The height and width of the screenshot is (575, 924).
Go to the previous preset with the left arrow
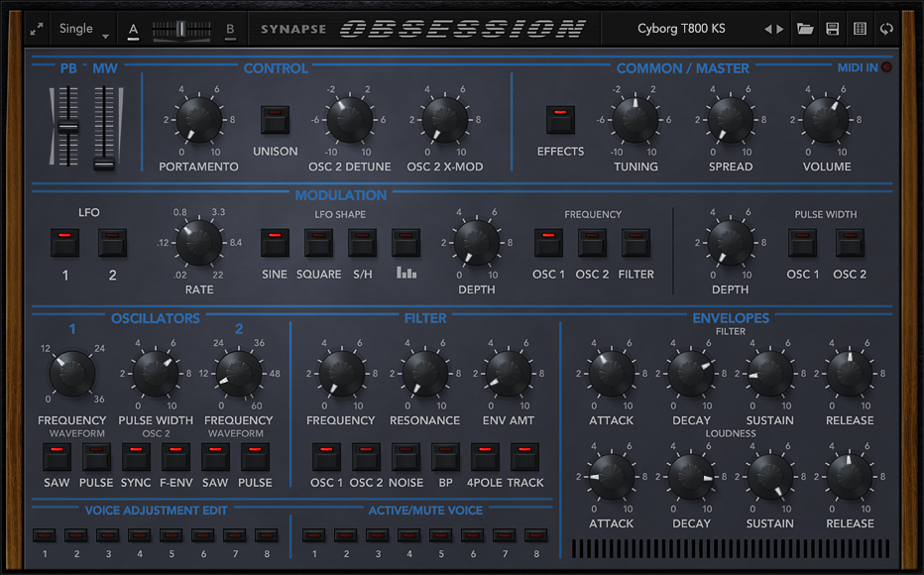pyautogui.click(x=767, y=29)
